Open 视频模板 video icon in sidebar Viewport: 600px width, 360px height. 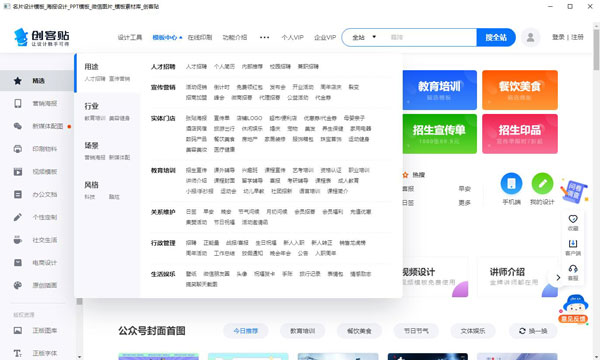18,171
